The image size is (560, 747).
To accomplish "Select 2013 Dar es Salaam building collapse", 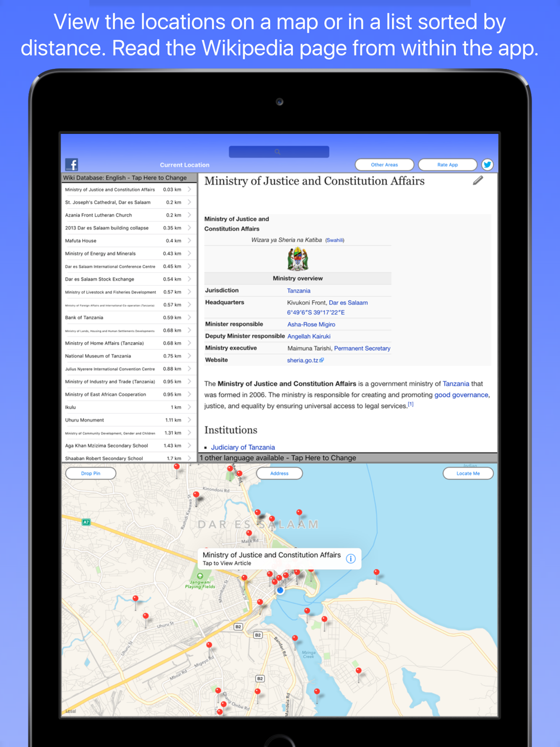I will (x=129, y=228).
